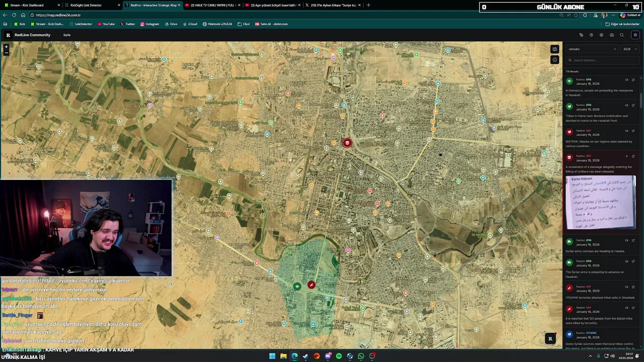Select the Tribes in Hama mobilization entry text

tap(597, 118)
